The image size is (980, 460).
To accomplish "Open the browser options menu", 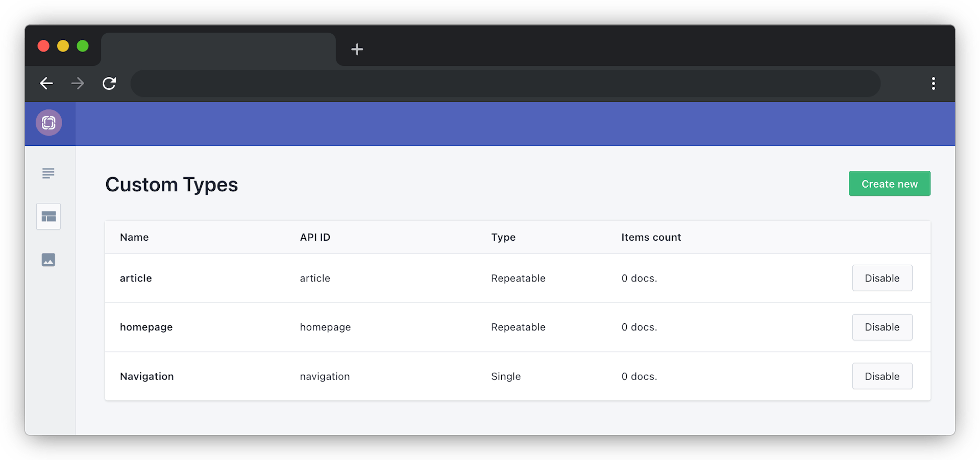I will (934, 83).
